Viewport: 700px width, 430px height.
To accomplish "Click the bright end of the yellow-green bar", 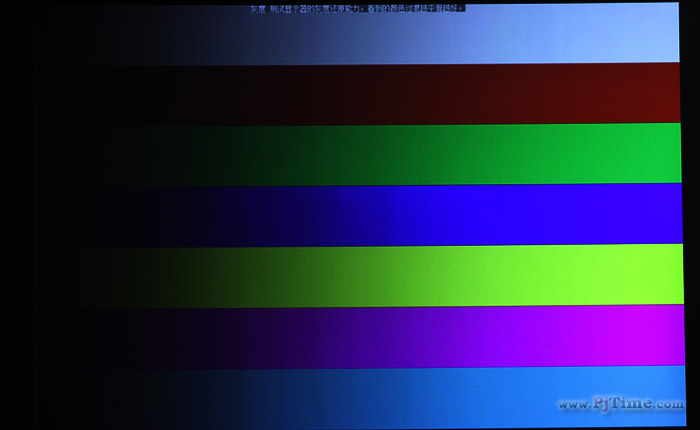I will (650, 275).
